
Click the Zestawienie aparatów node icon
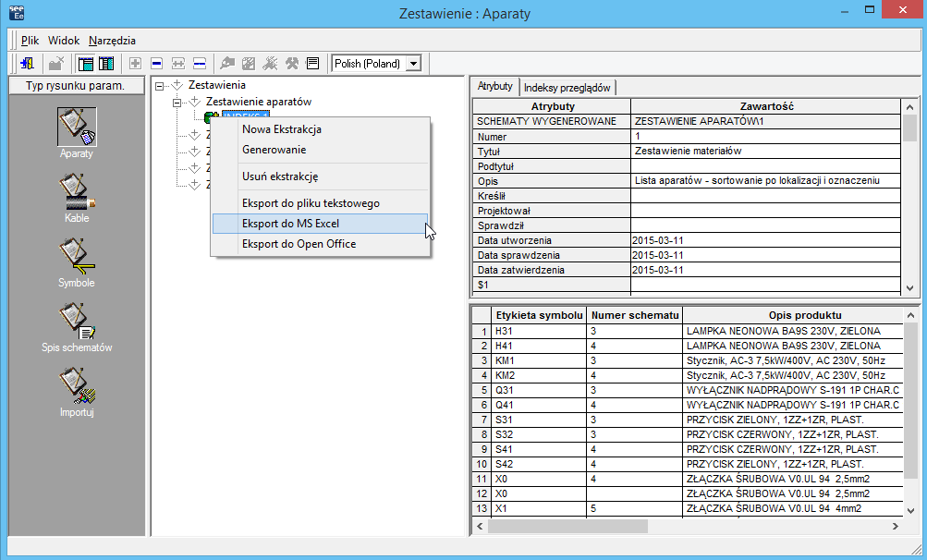click(194, 102)
